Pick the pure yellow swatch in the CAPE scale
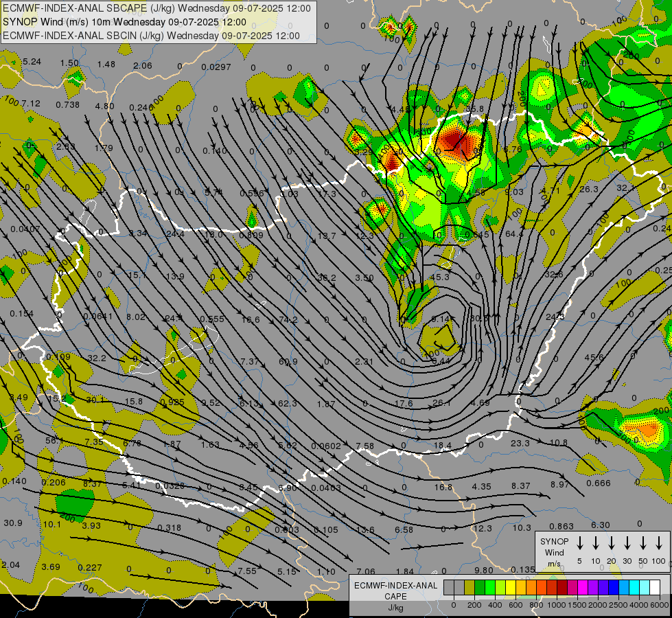 (511, 587)
